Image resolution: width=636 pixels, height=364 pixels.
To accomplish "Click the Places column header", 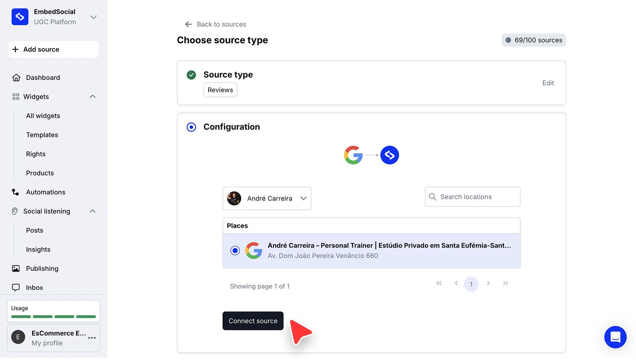I will click(x=237, y=226).
